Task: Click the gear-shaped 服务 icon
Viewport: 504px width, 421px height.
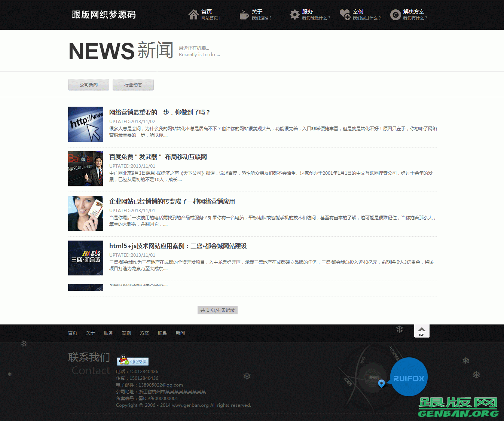Action: 294,15
